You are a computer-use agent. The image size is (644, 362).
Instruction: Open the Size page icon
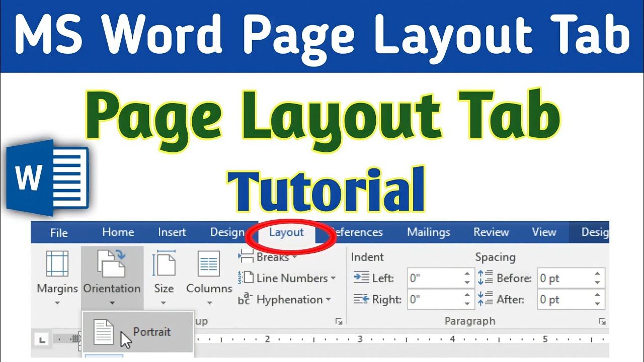[164, 264]
